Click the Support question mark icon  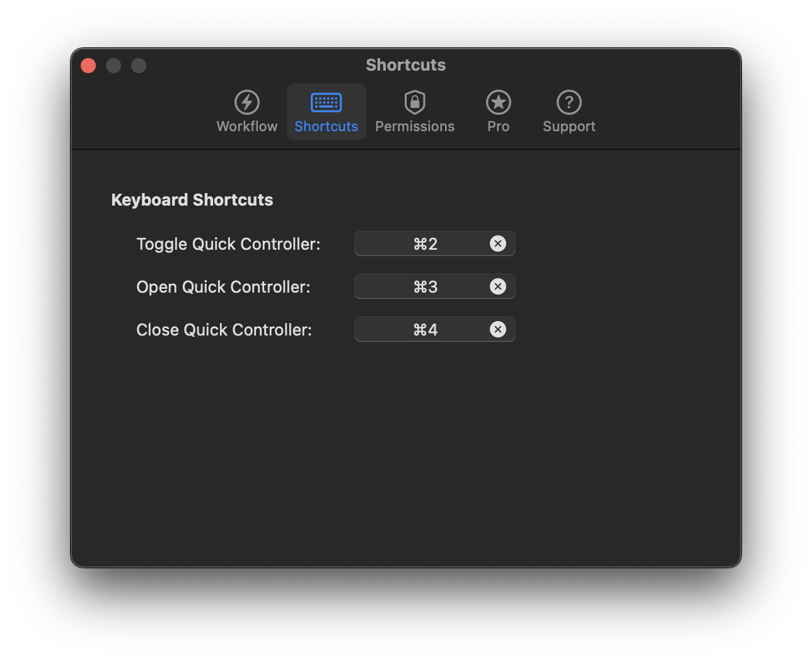(569, 102)
